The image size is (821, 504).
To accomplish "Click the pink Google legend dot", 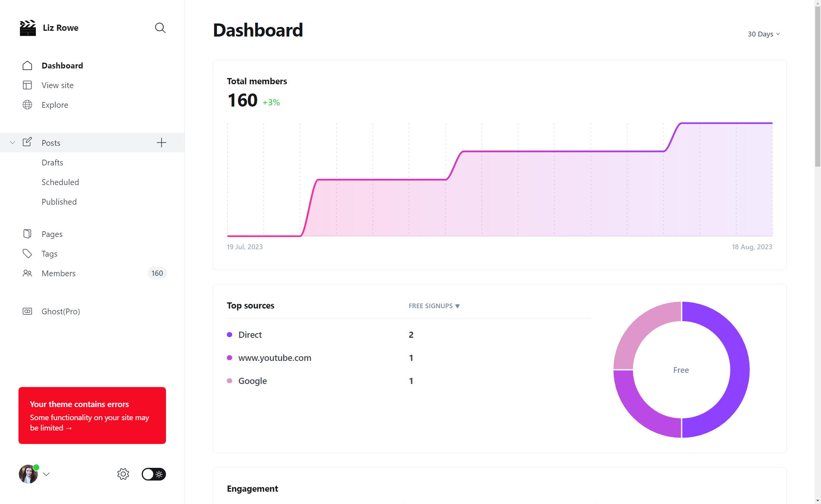I will 230,381.
